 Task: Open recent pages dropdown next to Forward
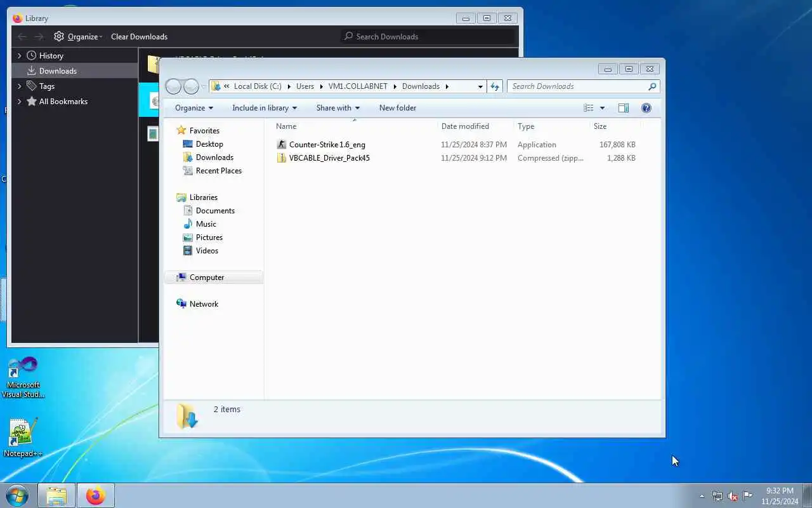pyautogui.click(x=204, y=86)
